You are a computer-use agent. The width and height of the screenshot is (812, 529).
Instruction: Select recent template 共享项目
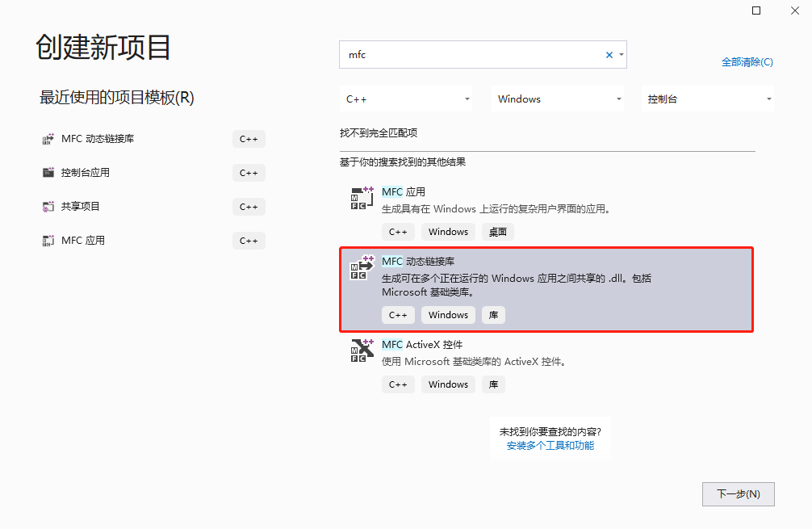tap(80, 207)
